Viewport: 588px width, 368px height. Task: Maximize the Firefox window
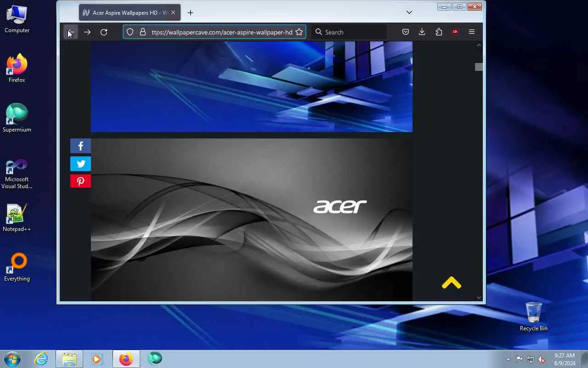coord(459,6)
